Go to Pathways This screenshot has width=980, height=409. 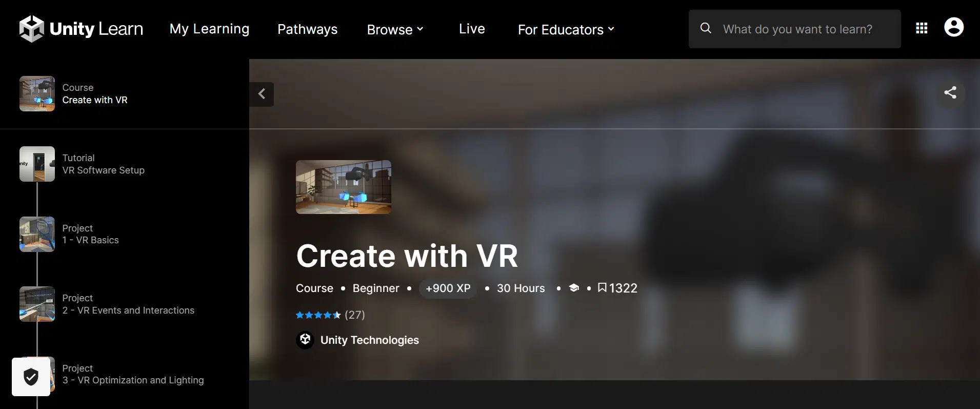[x=307, y=29]
